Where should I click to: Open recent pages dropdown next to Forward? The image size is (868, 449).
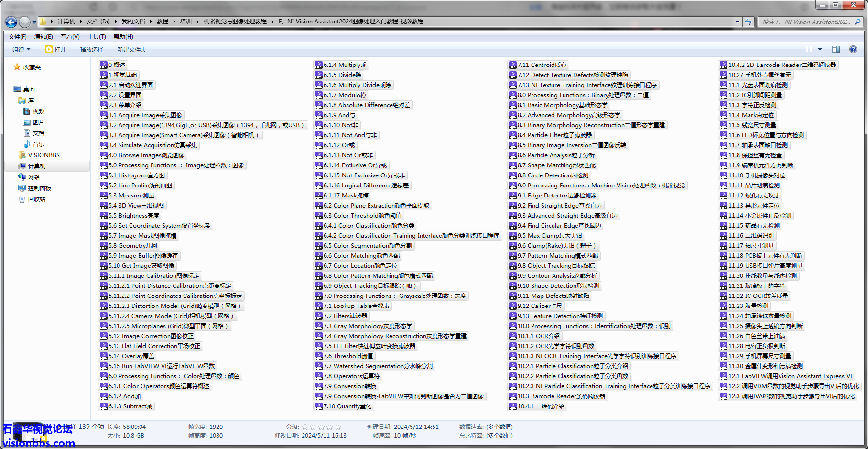34,22
